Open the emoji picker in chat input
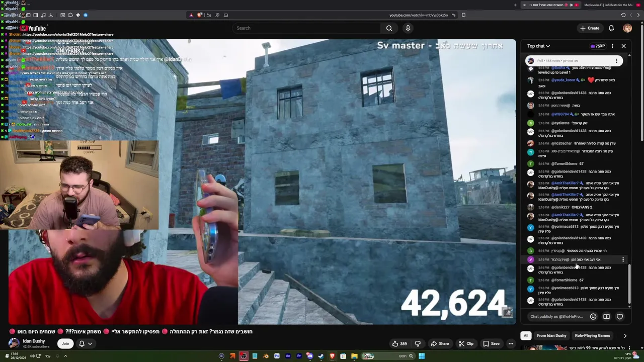 pyautogui.click(x=593, y=317)
